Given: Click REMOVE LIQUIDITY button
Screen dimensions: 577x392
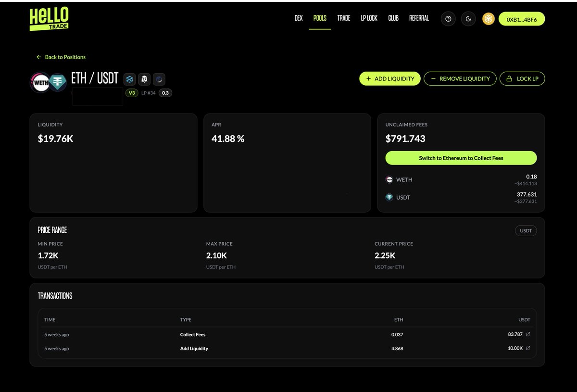Looking at the screenshot, I should pos(460,78).
